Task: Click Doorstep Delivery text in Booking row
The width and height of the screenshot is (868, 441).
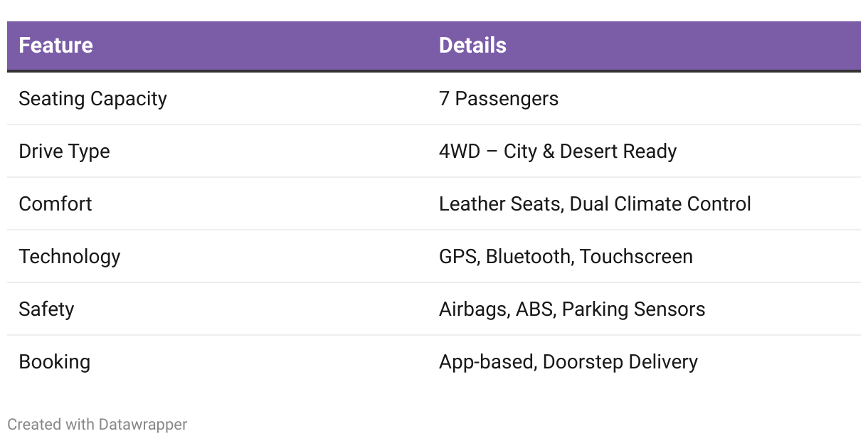Action: tap(620, 362)
